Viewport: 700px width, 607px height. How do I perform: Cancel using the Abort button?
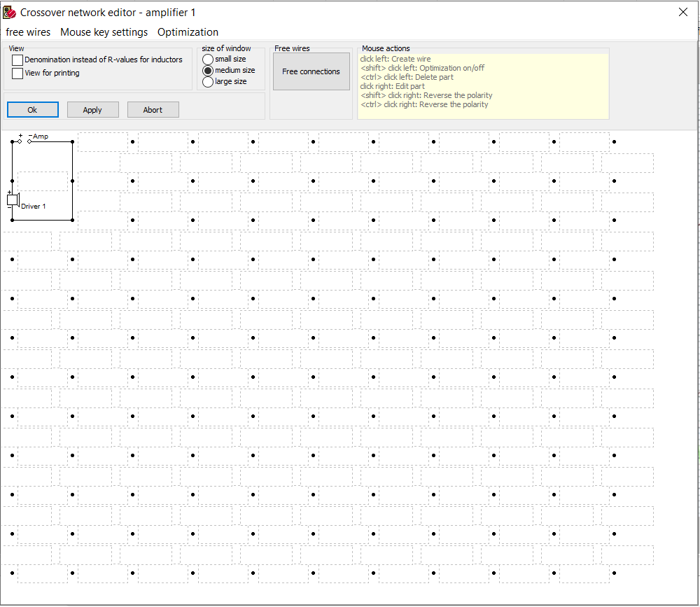[153, 110]
